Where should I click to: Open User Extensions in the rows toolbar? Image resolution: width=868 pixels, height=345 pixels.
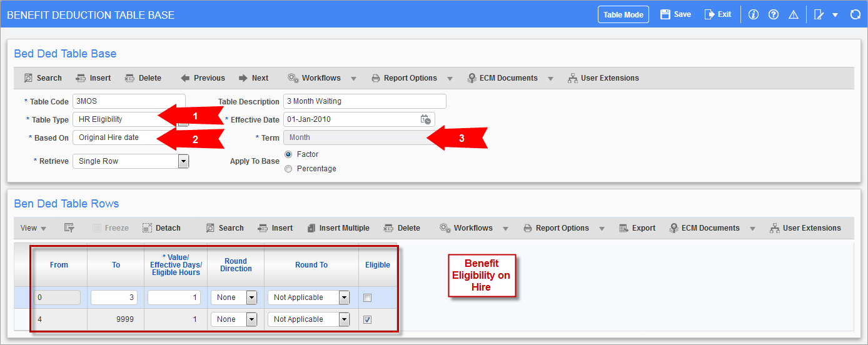(805, 228)
